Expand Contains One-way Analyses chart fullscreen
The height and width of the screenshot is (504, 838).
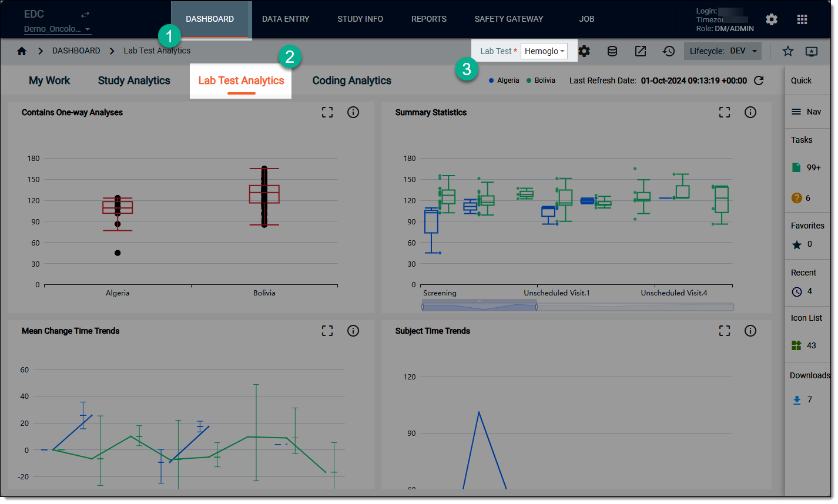(x=327, y=112)
